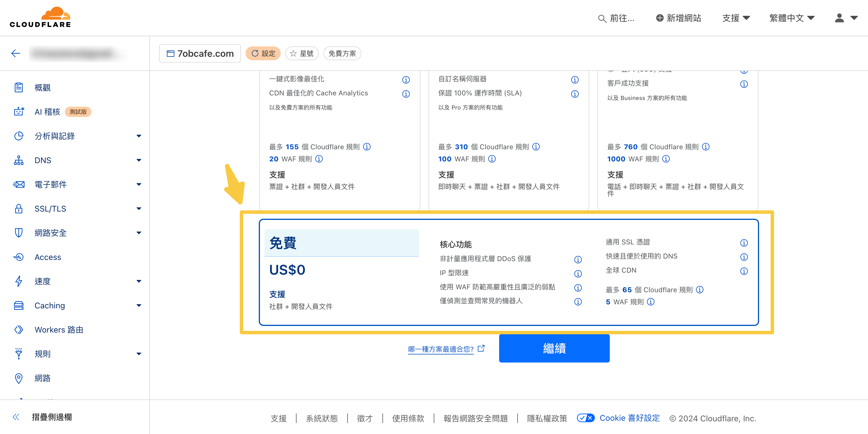Image resolution: width=868 pixels, height=434 pixels.
Task: Info icon for 一鍵式影像最佳化
Action: pyautogui.click(x=406, y=80)
